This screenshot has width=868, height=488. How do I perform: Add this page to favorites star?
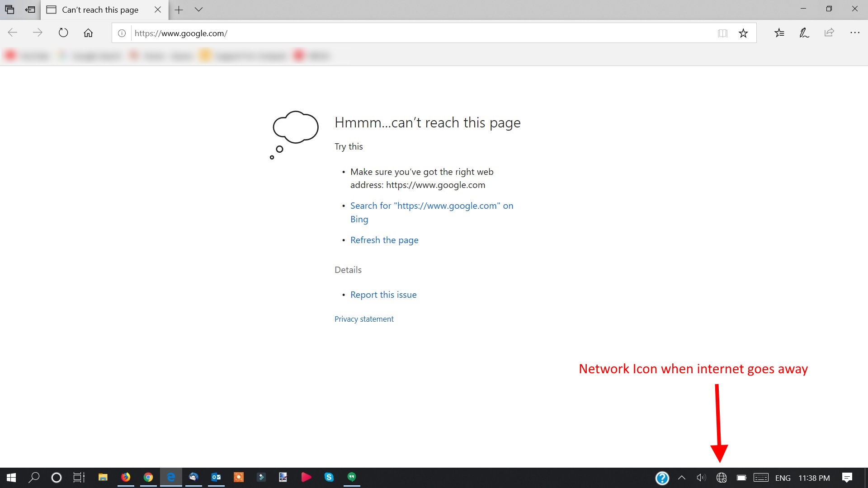pos(743,33)
